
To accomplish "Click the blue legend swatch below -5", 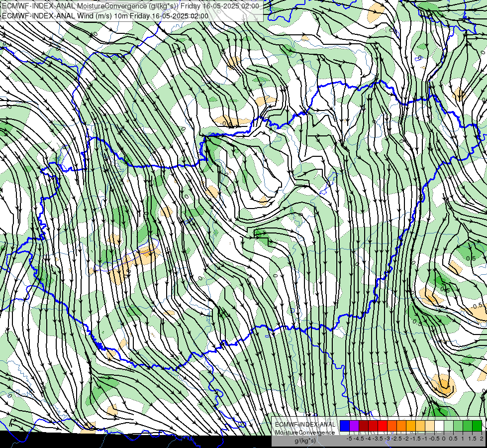I will pyautogui.click(x=345, y=426).
